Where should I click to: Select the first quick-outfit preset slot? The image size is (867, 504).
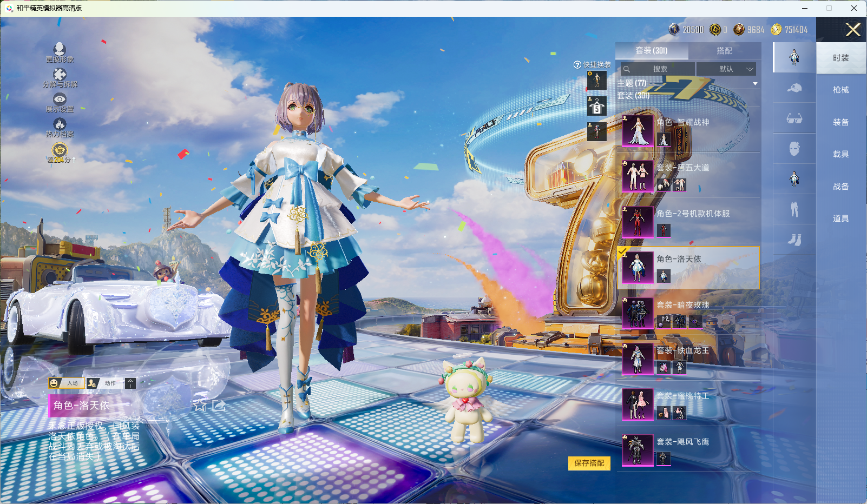point(597,80)
